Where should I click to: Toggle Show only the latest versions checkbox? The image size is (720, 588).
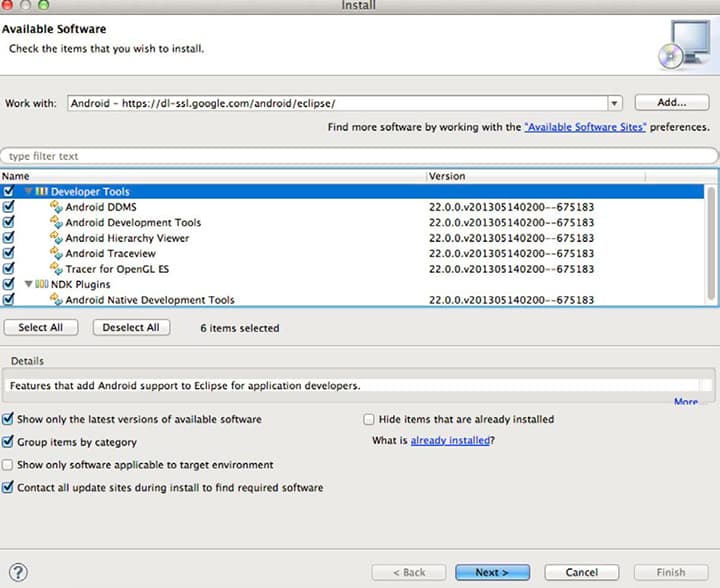pyautogui.click(x=7, y=419)
